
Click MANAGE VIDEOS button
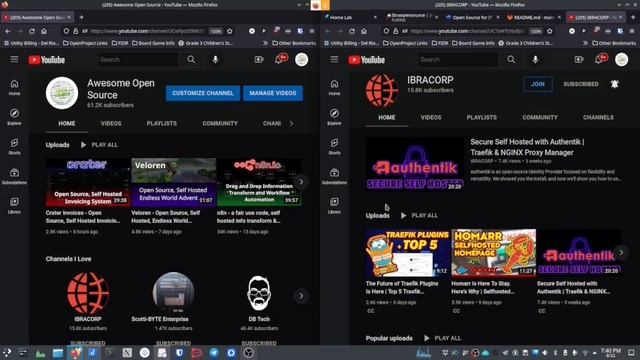click(273, 93)
